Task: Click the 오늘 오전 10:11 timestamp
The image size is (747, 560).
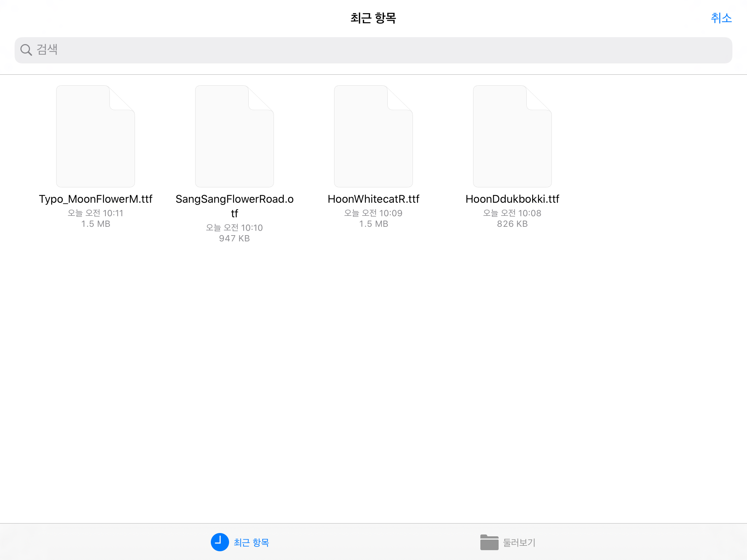Action: pos(96,213)
